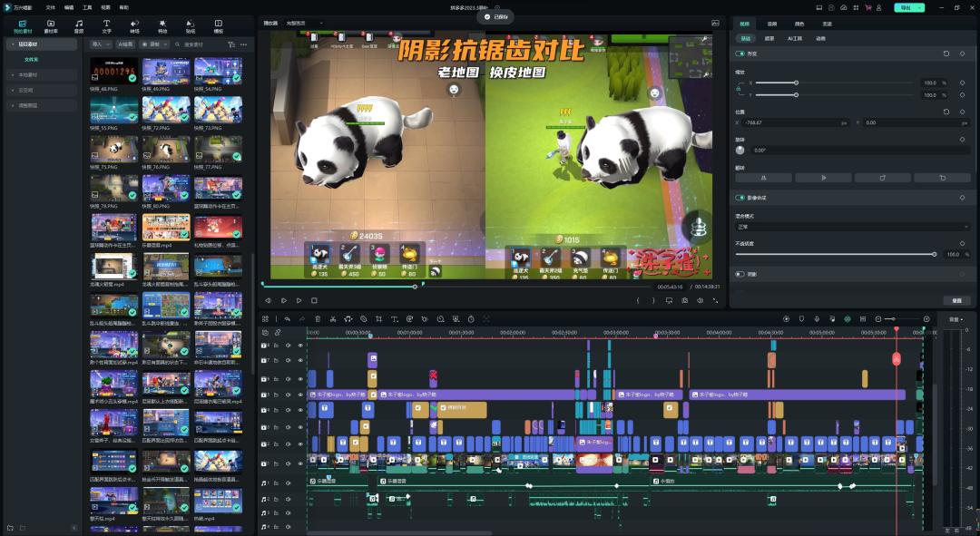Open the filter and sort icon in the media panel
This screenshot has width=980, height=536.
[x=231, y=44]
